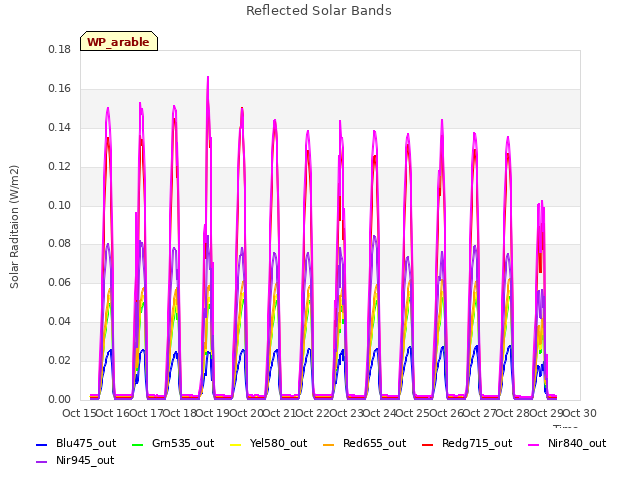Screen dimensions: 640x480
Task: Click the yellow Yel580_out legend swatch
Action: [x=236, y=444]
